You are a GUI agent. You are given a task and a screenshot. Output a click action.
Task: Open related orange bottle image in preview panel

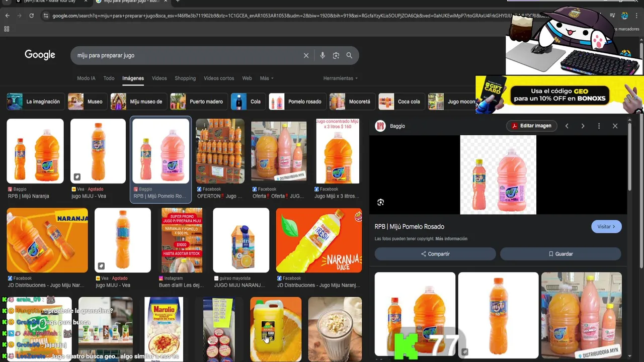[498, 314]
